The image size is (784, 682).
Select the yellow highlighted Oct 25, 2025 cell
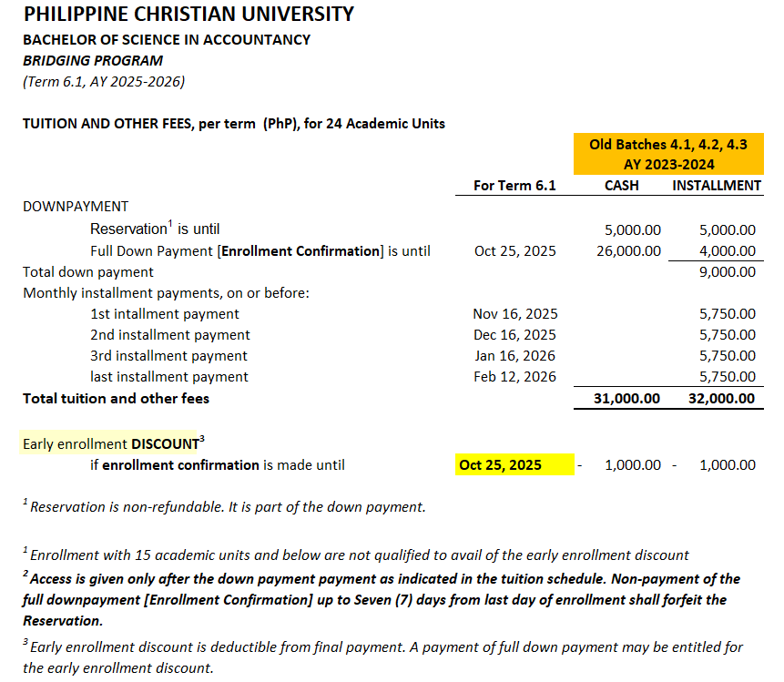pos(514,465)
